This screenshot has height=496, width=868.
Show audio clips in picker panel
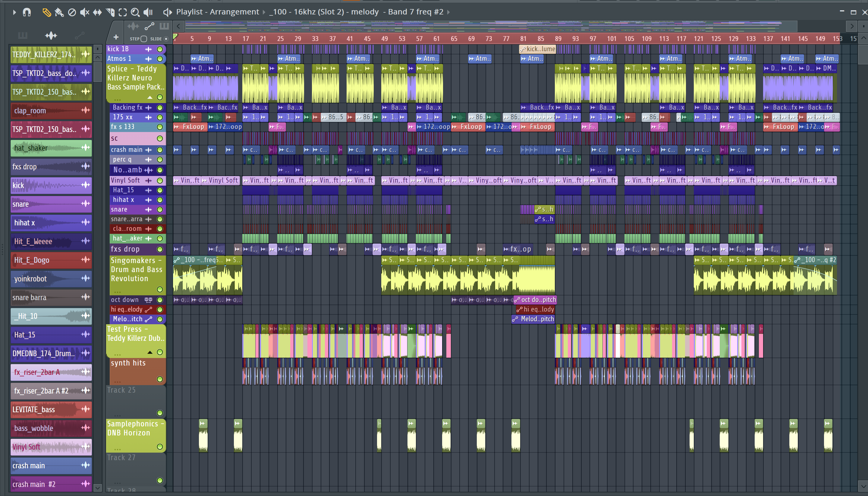[x=51, y=36]
